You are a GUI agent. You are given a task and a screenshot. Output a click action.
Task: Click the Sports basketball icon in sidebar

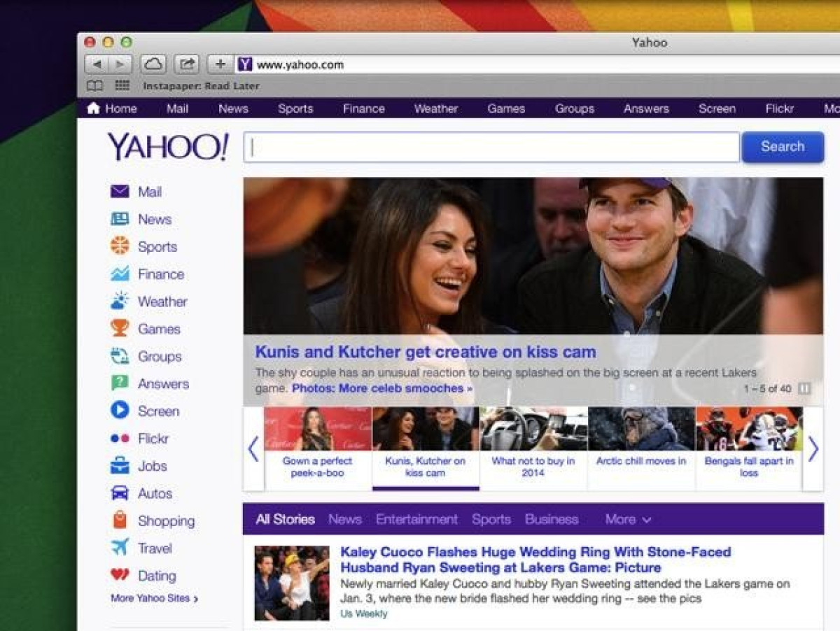pyautogui.click(x=120, y=246)
